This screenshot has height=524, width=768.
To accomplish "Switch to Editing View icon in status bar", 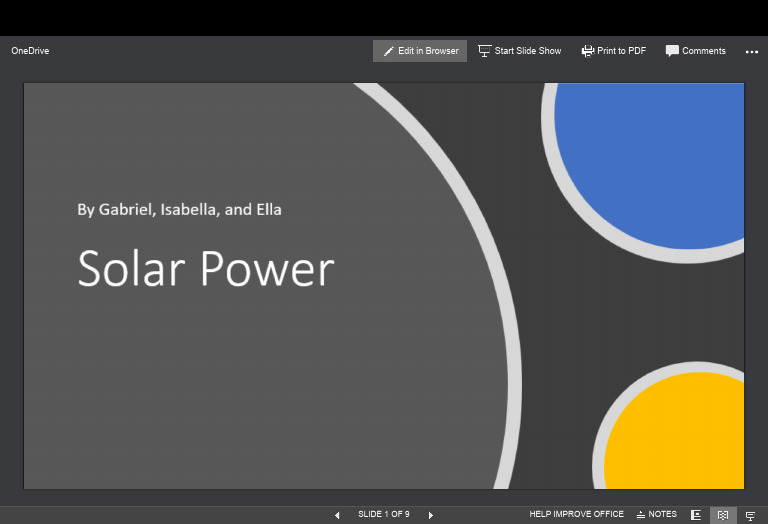I will [696, 515].
